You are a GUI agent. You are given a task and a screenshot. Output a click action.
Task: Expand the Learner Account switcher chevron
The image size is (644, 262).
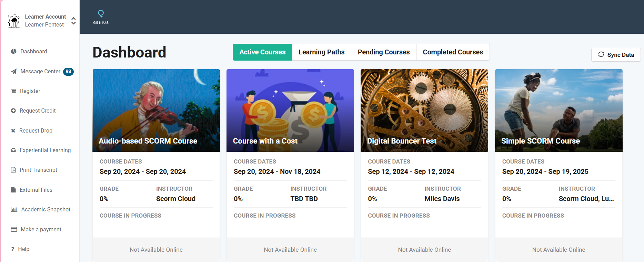[73, 21]
